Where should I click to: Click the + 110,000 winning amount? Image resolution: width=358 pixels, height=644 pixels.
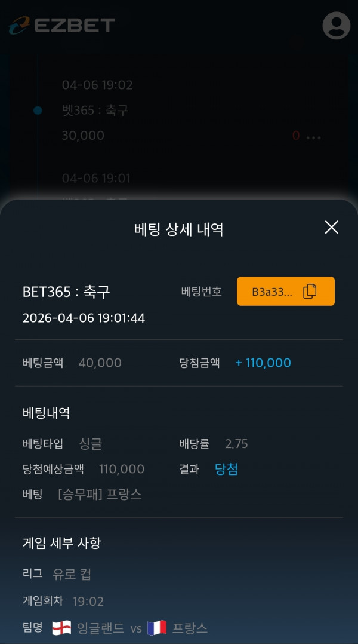pos(263,363)
